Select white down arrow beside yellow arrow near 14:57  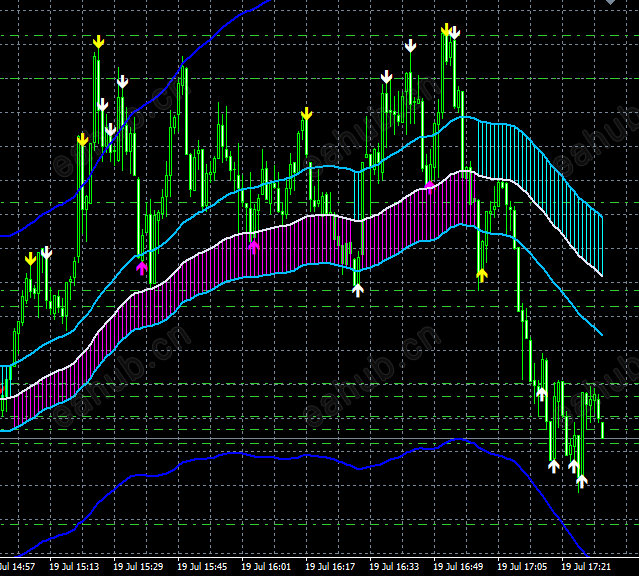pos(46,252)
